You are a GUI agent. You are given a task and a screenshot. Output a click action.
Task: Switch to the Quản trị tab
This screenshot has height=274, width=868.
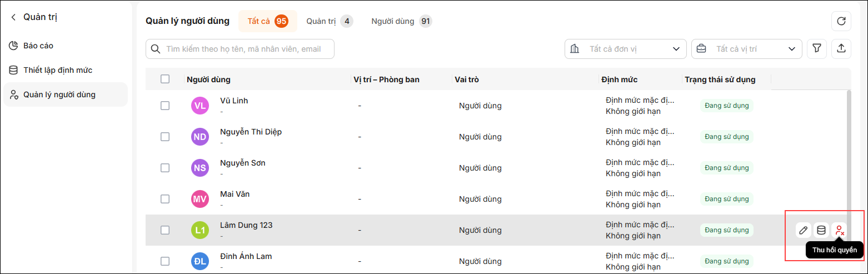330,21
